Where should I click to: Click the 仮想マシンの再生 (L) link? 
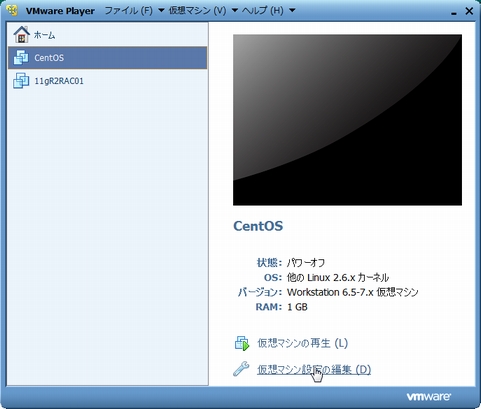(x=302, y=343)
